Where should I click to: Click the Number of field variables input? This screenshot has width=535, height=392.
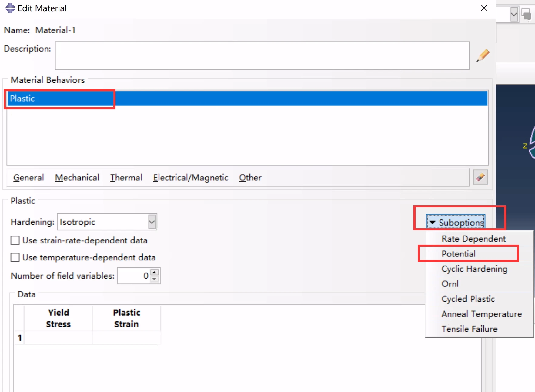(134, 276)
